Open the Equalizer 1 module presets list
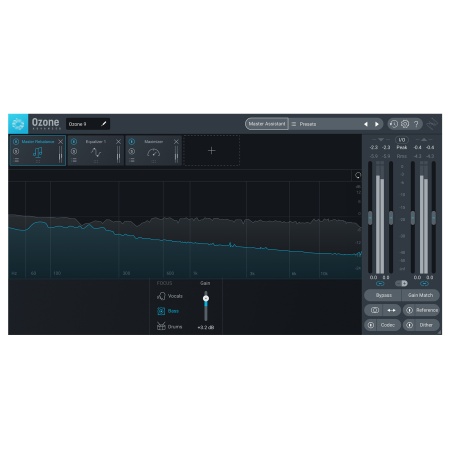Image resolution: width=450 pixels, height=450 pixels. click(74, 160)
